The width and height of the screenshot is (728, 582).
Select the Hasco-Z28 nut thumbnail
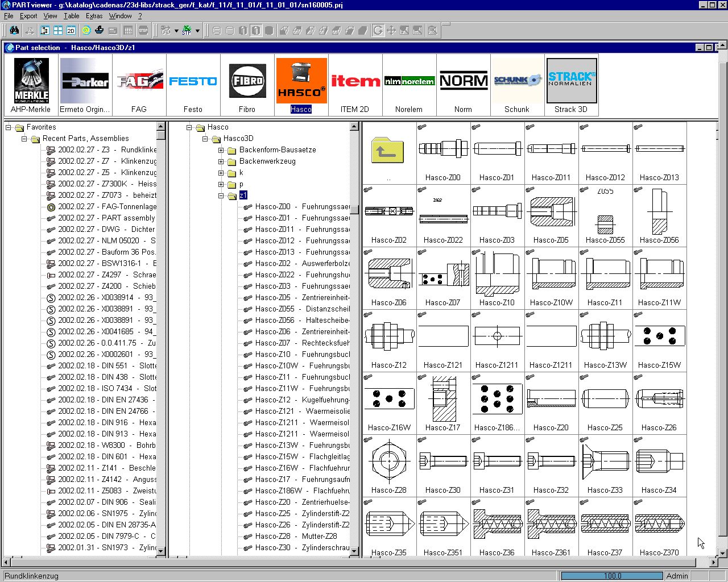(389, 465)
